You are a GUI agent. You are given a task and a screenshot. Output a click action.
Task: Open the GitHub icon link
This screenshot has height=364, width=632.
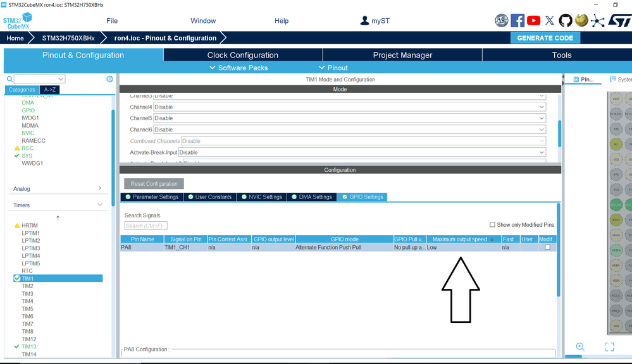tap(566, 20)
